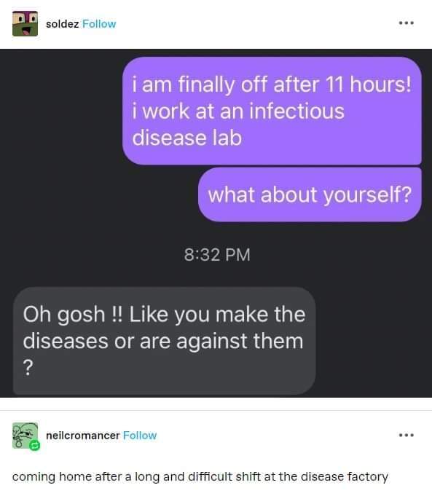432x504 pixels.
Task: Follow the soldez blog
Action: (99, 24)
